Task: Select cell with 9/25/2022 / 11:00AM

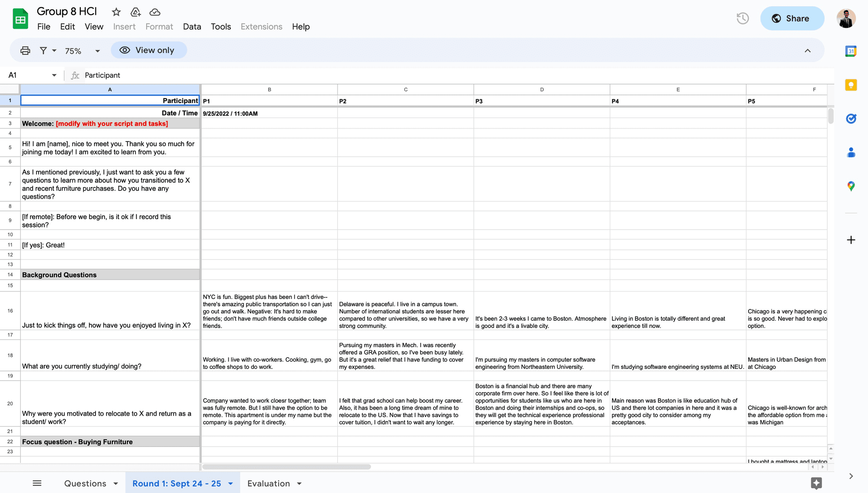Action: pyautogui.click(x=270, y=113)
